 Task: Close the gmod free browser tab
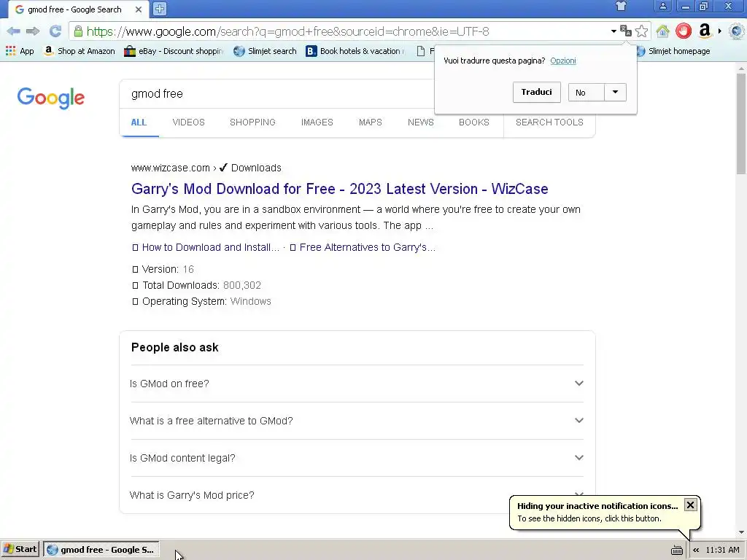coord(138,9)
